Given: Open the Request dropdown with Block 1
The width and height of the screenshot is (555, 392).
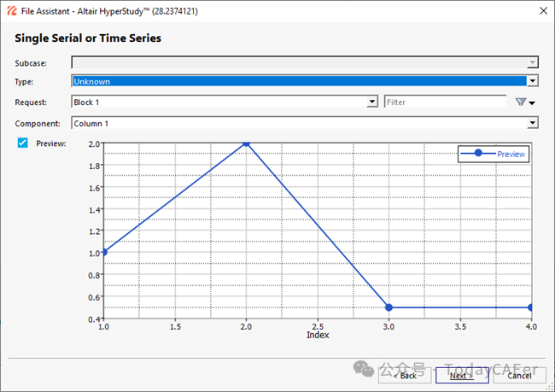Looking at the screenshot, I should [371, 102].
